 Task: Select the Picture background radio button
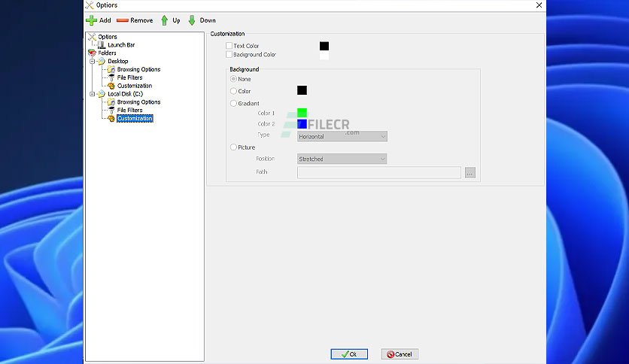coord(233,147)
